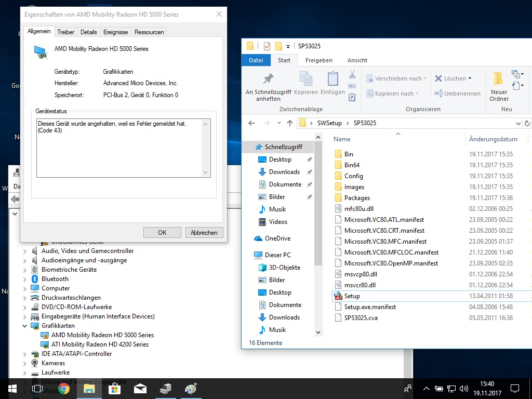Open the Datei menu in Explorer

256,60
